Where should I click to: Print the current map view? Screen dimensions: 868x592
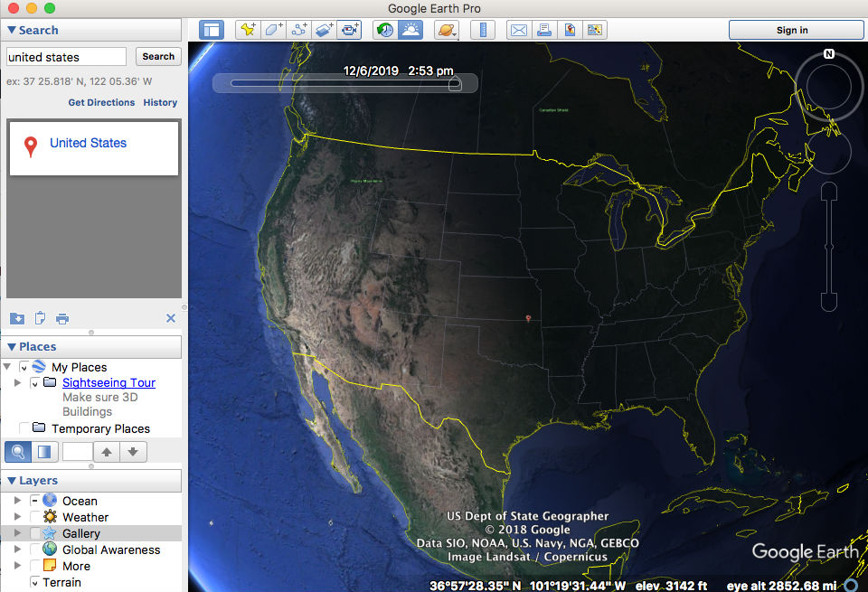[x=543, y=30]
